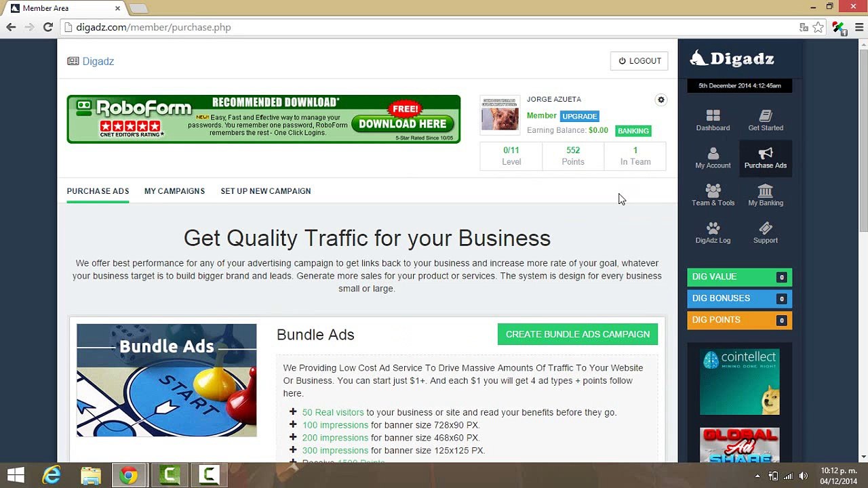868x488 pixels.
Task: Select the Member Area browser tab
Action: 66,8
